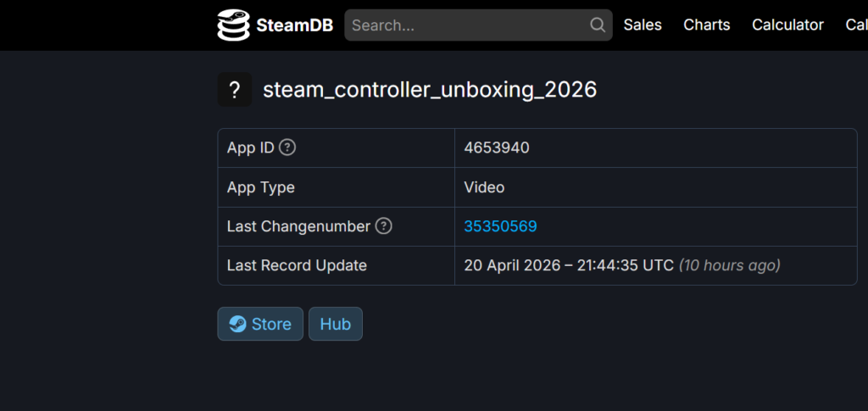Open changenumber 35350569 link
Screen dimensions: 868x411
(500, 226)
